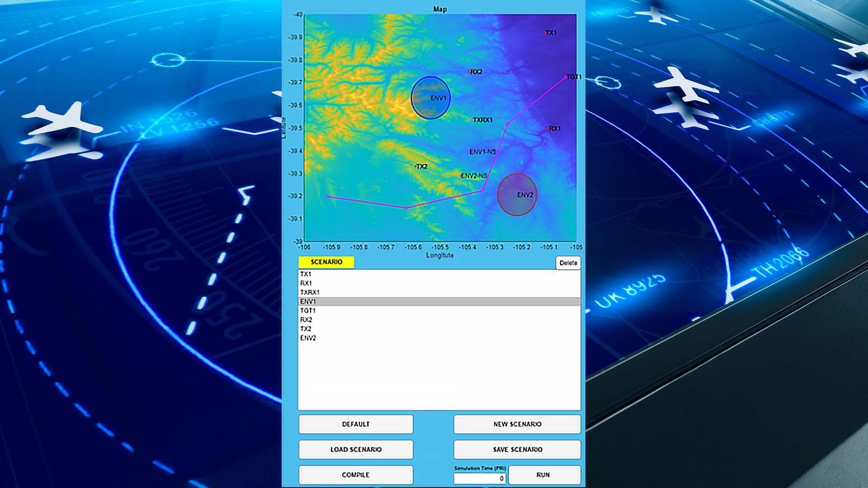Viewport: 868px width, 488px height.
Task: Select RX2 in the scenario list
Action: pyautogui.click(x=439, y=319)
